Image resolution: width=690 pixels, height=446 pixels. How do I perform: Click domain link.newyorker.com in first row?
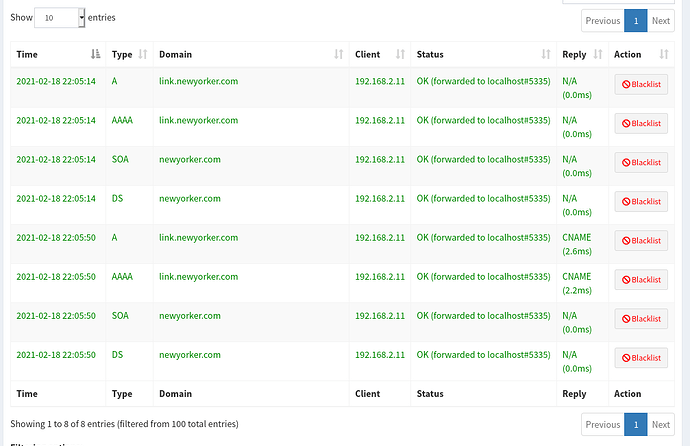pyautogui.click(x=198, y=81)
